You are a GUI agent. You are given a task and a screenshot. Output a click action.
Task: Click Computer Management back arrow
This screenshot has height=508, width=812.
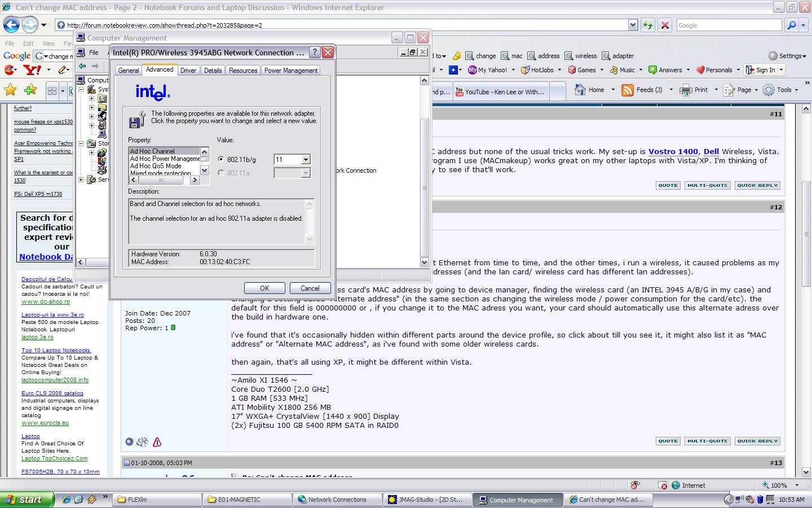82,66
